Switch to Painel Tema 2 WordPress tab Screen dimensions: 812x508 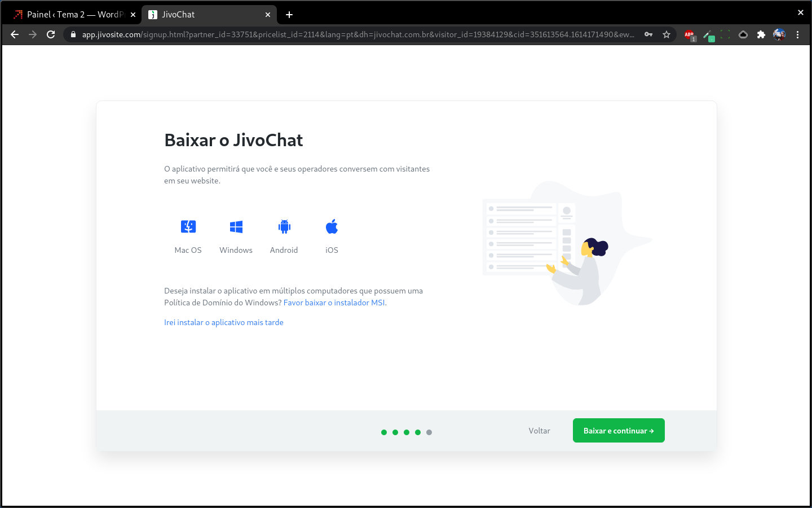coord(75,15)
